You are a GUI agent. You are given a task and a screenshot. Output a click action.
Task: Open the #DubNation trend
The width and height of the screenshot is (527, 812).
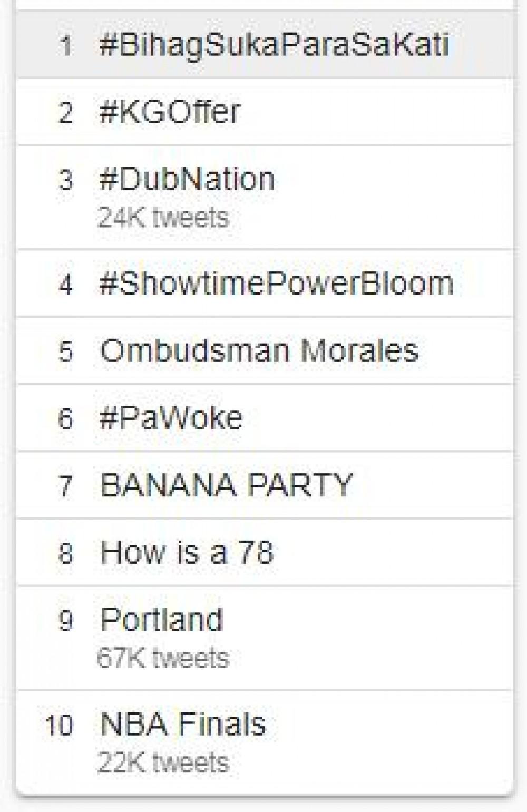187,179
